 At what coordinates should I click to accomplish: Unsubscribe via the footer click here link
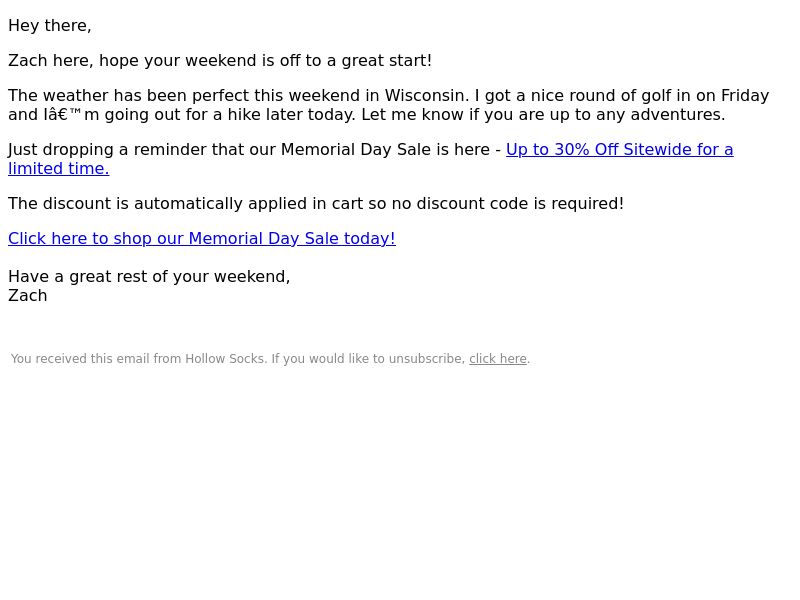(497, 359)
